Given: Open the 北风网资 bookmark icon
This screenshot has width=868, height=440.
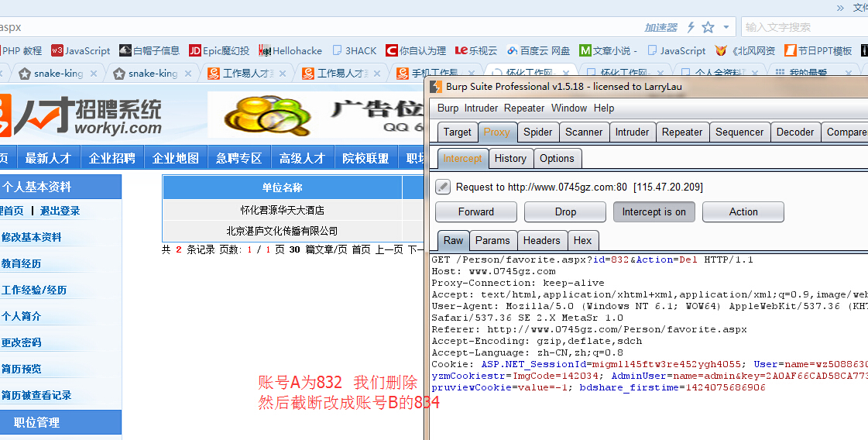Looking at the screenshot, I should (720, 50).
